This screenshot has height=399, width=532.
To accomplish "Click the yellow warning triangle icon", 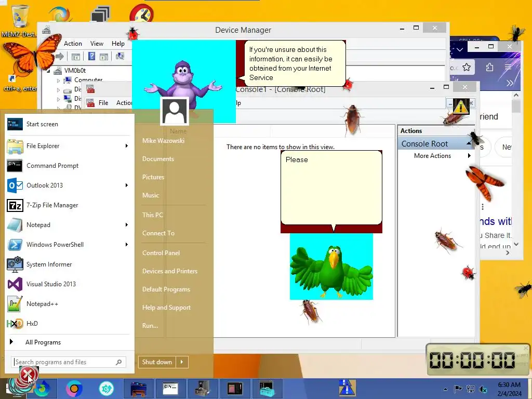I will click(x=460, y=107).
